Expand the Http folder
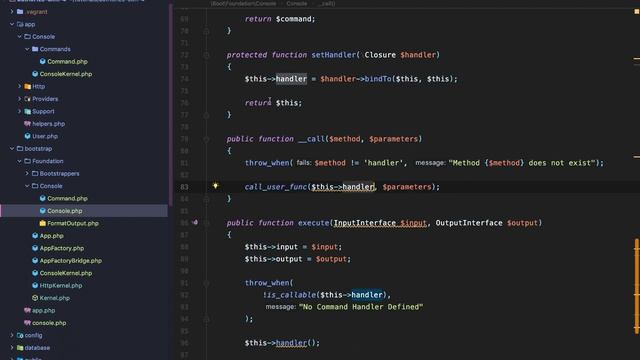Screen dimensions: 640x360 (19, 87)
